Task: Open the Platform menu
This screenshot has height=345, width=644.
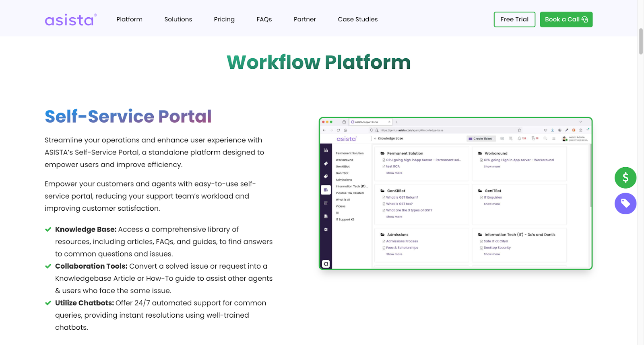Action: 130,19
